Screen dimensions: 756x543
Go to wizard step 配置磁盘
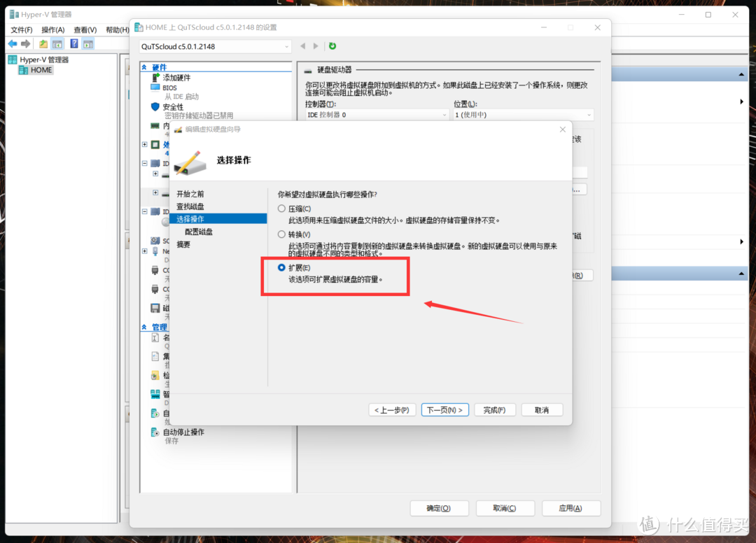199,232
